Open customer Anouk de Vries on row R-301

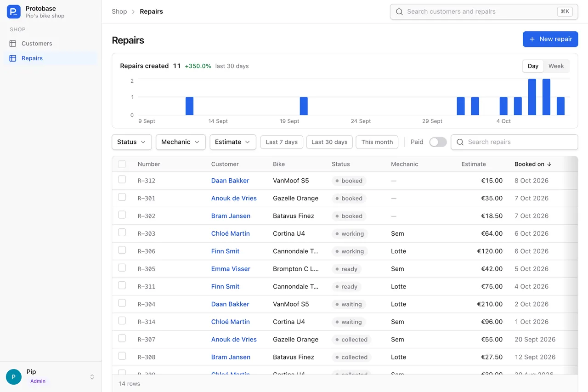click(x=234, y=199)
